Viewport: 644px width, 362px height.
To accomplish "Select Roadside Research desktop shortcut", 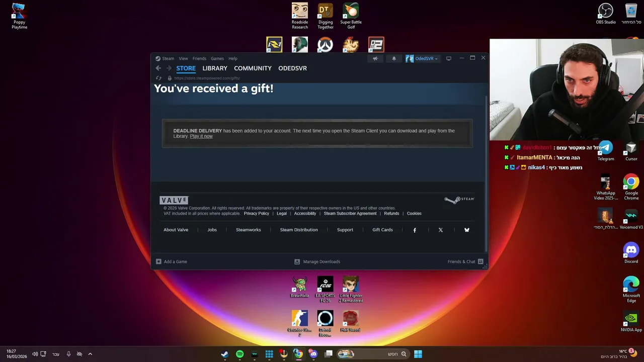I will coord(300,16).
